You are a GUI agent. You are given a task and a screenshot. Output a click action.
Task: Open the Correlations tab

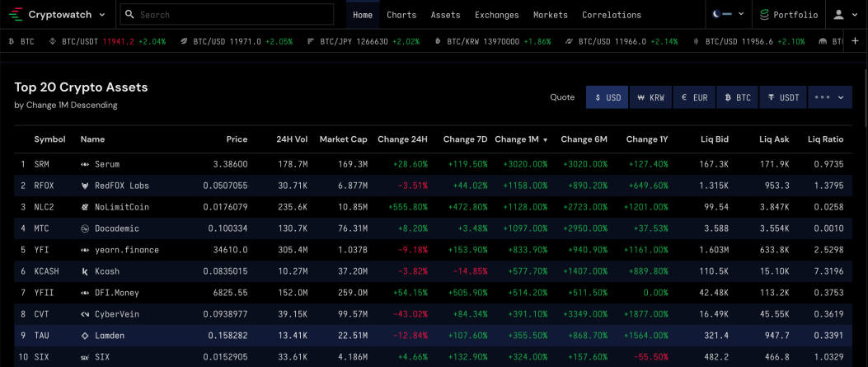click(x=611, y=15)
